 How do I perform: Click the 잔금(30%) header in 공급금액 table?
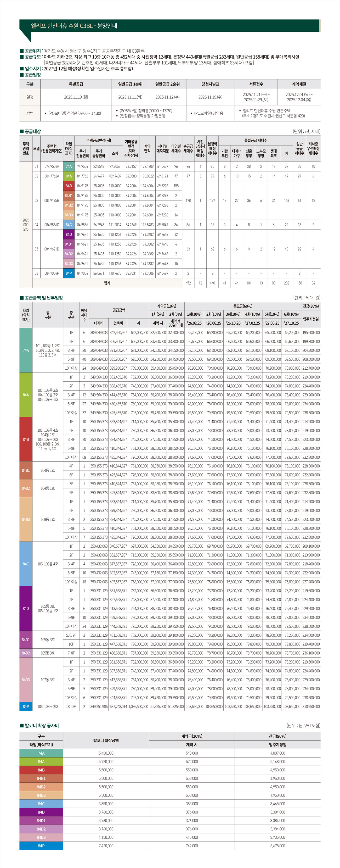click(311, 306)
